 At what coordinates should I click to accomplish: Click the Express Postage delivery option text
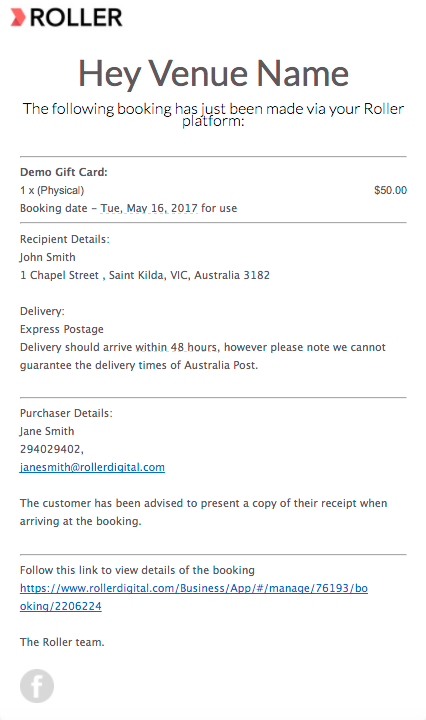click(x=62, y=329)
